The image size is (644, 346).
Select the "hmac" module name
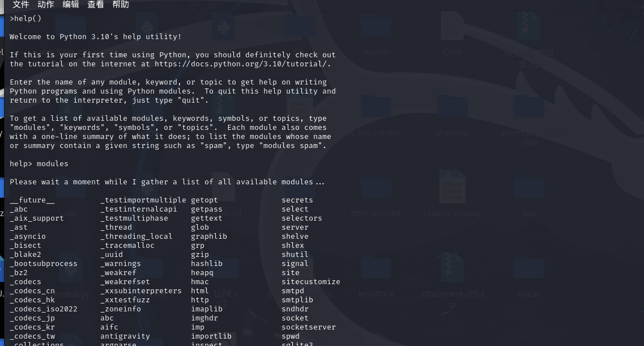tap(200, 281)
